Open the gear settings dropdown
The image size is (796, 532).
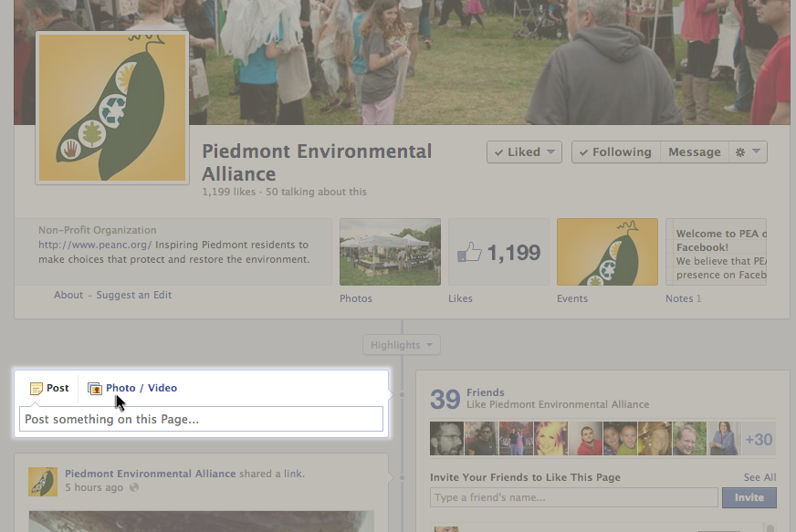tap(748, 151)
